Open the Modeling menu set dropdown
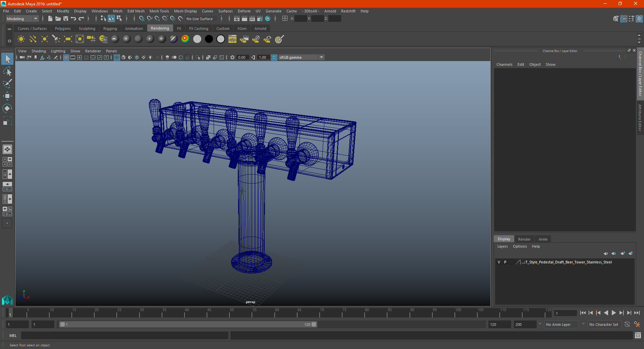The height and width of the screenshot is (349, 644). (22, 19)
